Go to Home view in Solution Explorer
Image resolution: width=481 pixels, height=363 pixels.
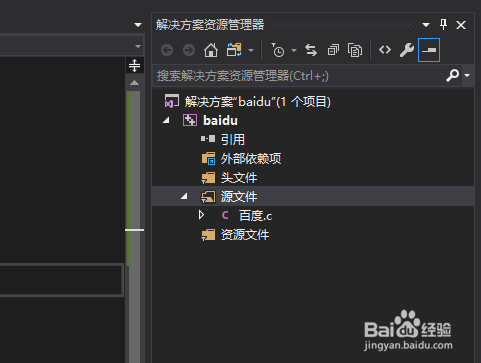[211, 50]
